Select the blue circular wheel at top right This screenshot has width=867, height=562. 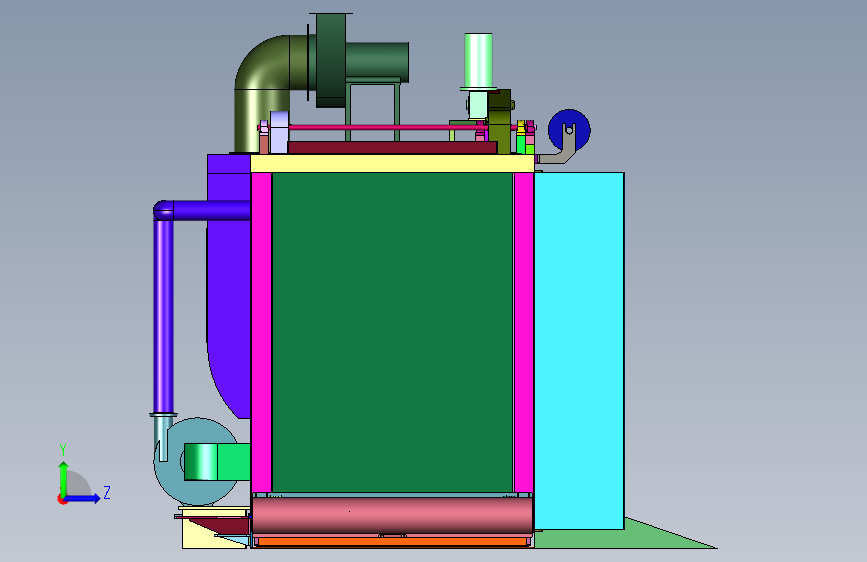click(x=570, y=130)
